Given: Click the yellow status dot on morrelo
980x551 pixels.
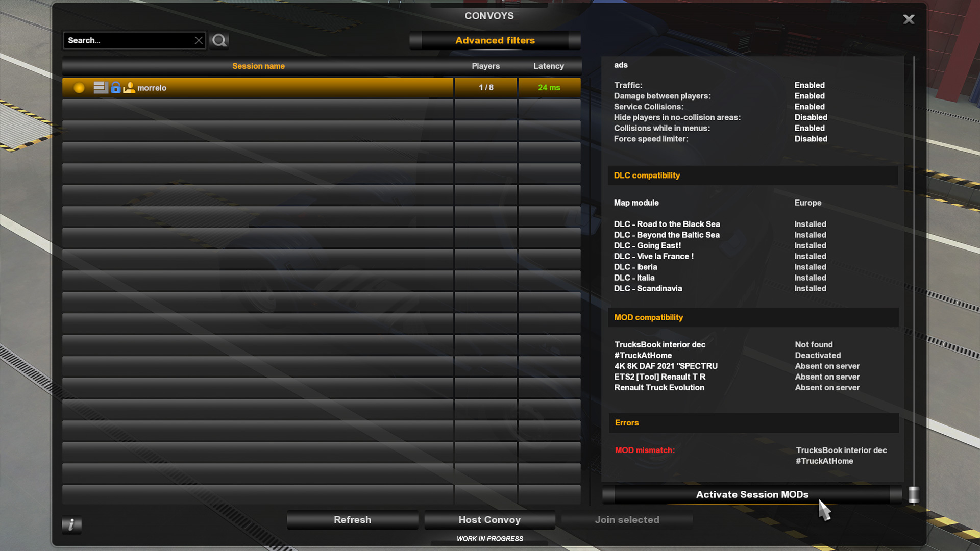Looking at the screenshot, I should [x=78, y=87].
